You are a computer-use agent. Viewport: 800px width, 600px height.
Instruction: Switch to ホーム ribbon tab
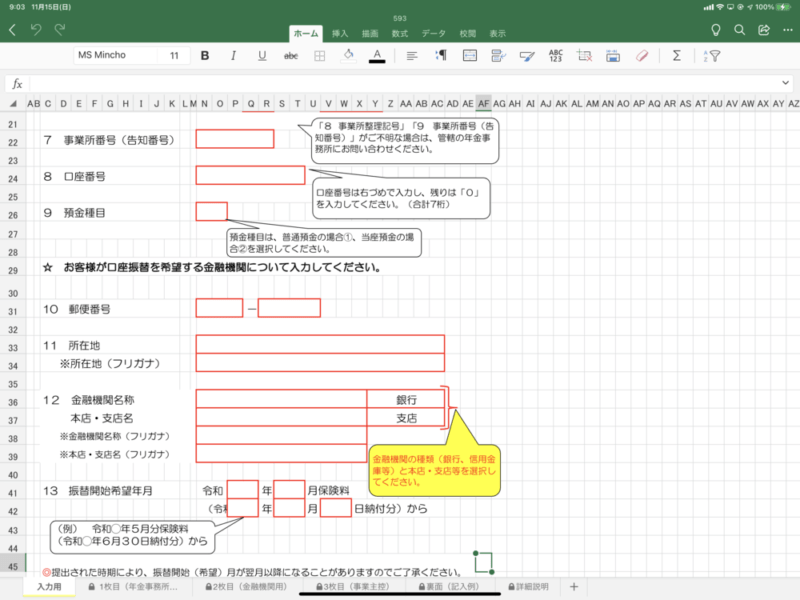pyautogui.click(x=306, y=34)
